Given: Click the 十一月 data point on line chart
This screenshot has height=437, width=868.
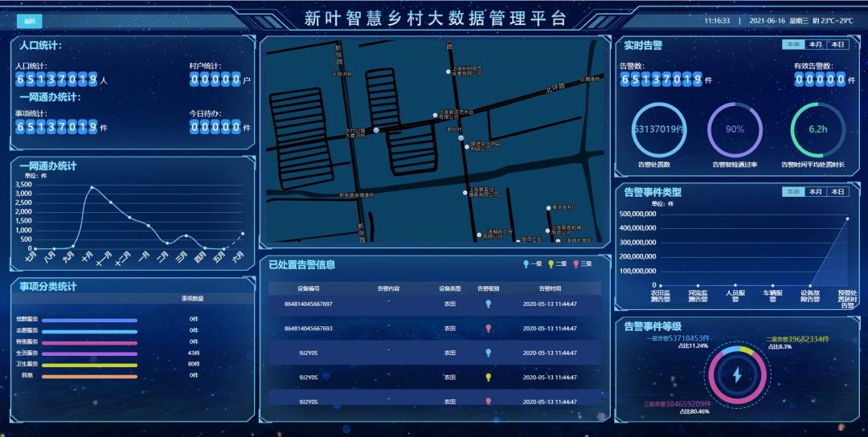Looking at the screenshot, I should pyautogui.click(x=111, y=202).
